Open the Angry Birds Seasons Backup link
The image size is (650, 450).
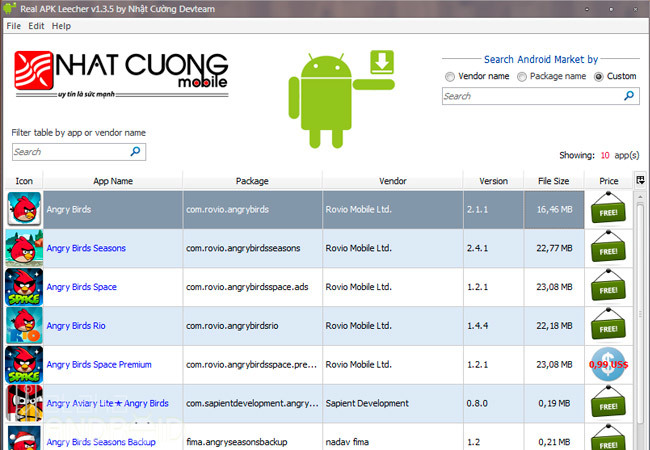(x=101, y=442)
